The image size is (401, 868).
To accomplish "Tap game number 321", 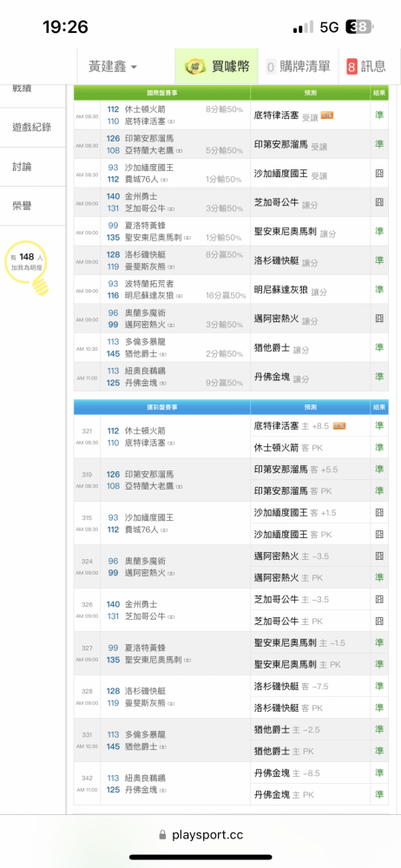I will point(87,431).
